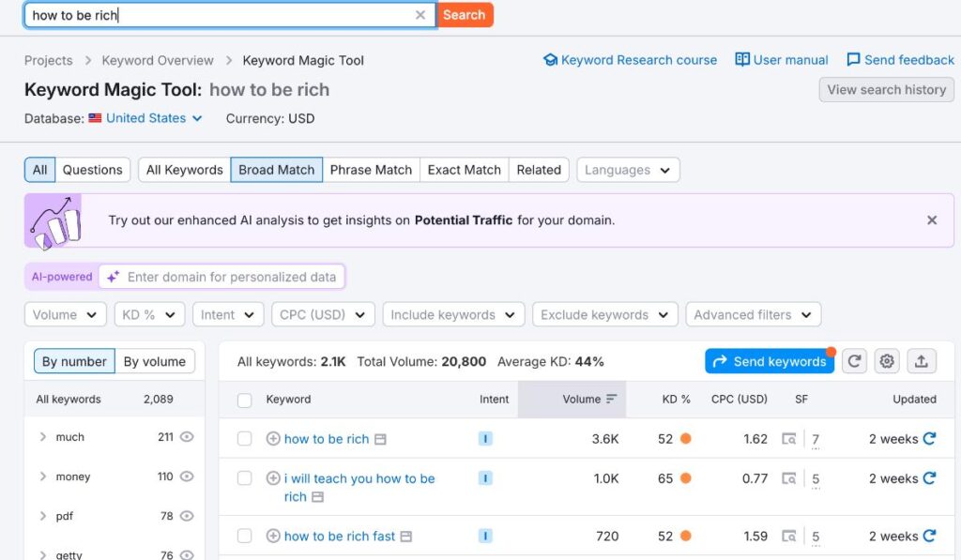Open 'how to be rich' keyword link
The height and width of the screenshot is (560, 961).
[x=327, y=439]
